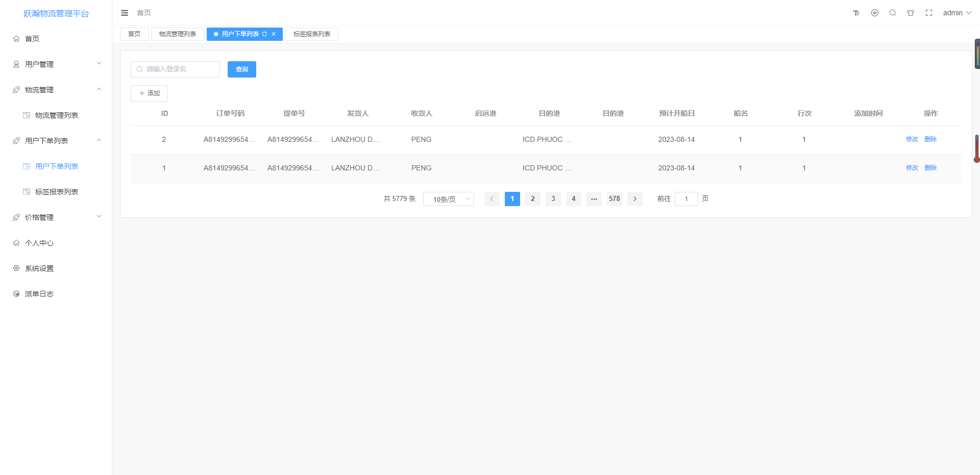
Task: Click the list icon beside 物流管理列表 in sidebar
Action: coord(27,115)
